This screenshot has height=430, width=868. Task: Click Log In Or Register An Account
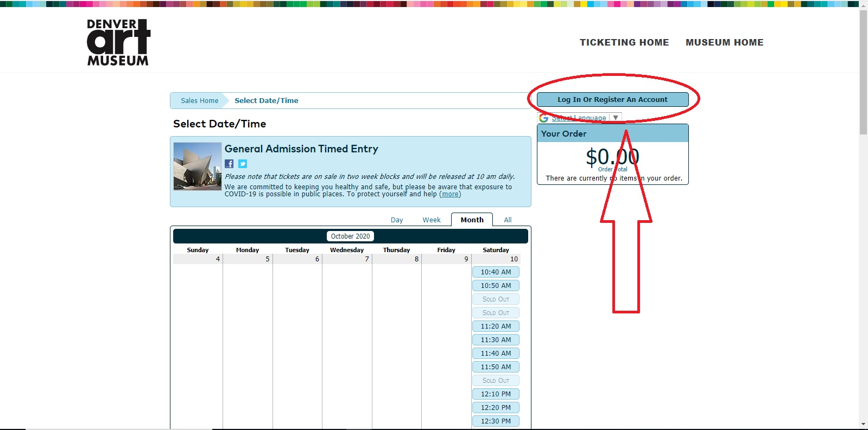pos(612,100)
